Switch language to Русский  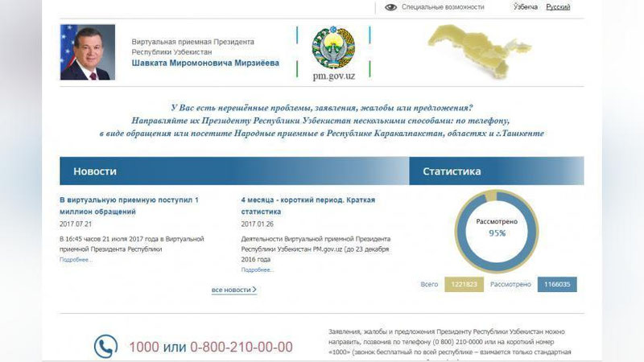[x=558, y=7]
